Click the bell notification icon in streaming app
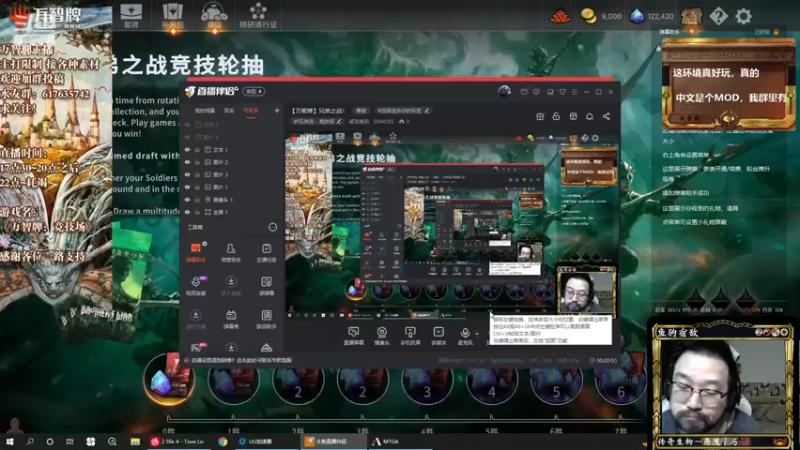Viewport: 800px width, 450px height. click(x=589, y=117)
